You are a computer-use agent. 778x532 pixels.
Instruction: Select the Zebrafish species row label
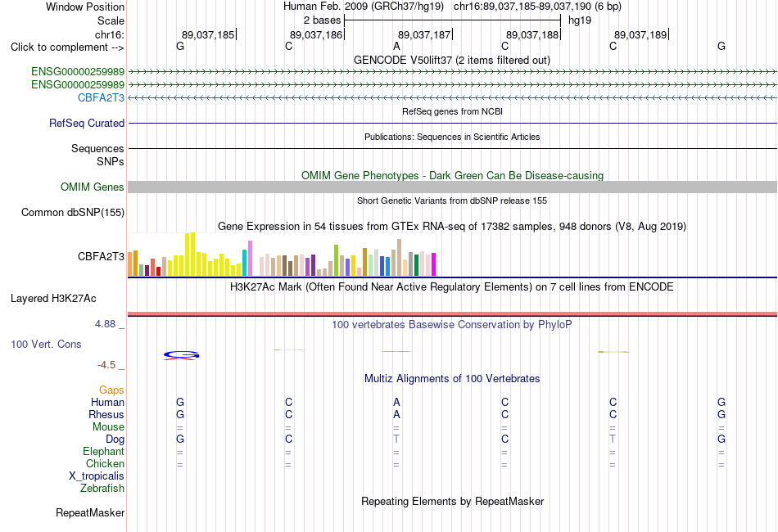(x=102, y=488)
